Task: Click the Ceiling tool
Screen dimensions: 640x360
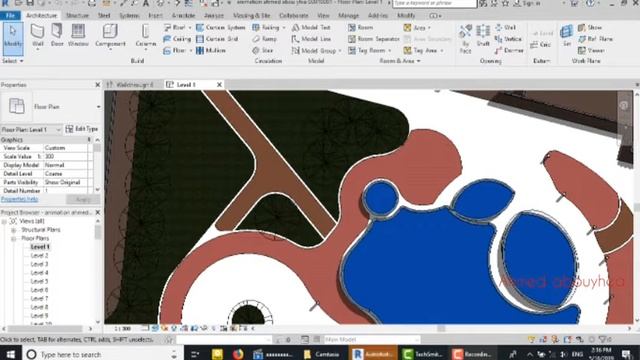Action: (x=177, y=39)
